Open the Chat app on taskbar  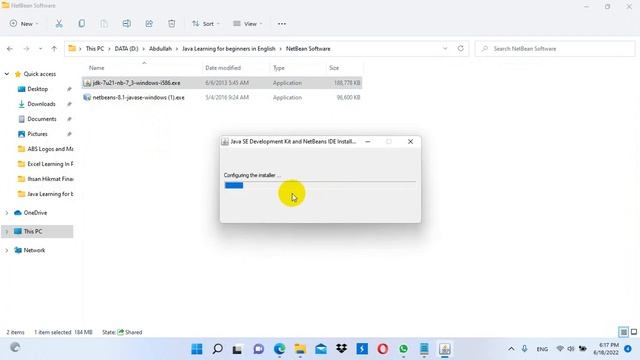259,349
